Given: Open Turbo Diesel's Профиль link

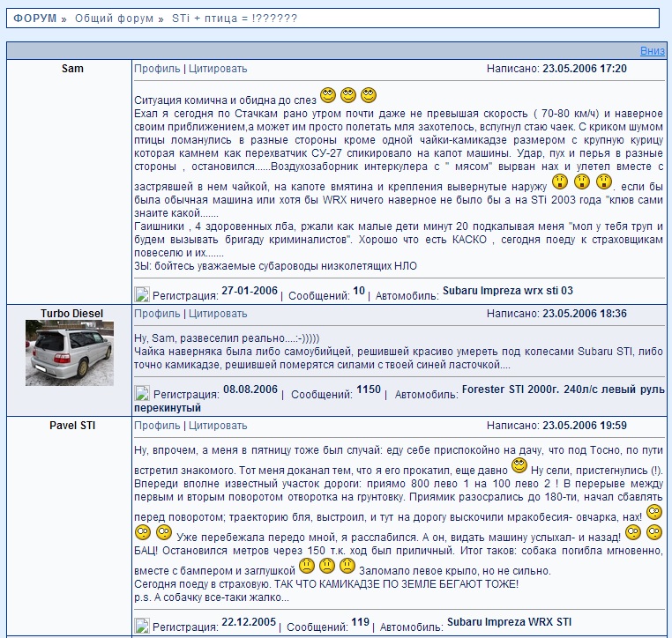Looking at the screenshot, I should (x=156, y=314).
